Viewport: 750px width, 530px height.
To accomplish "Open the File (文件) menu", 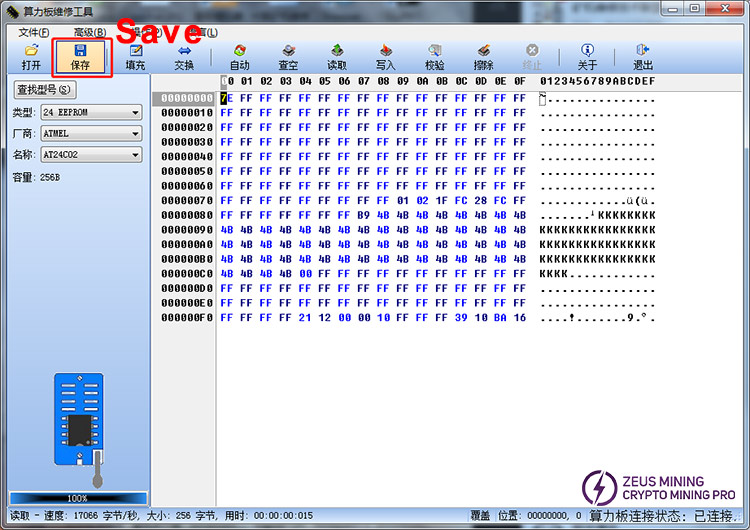I will [x=33, y=32].
